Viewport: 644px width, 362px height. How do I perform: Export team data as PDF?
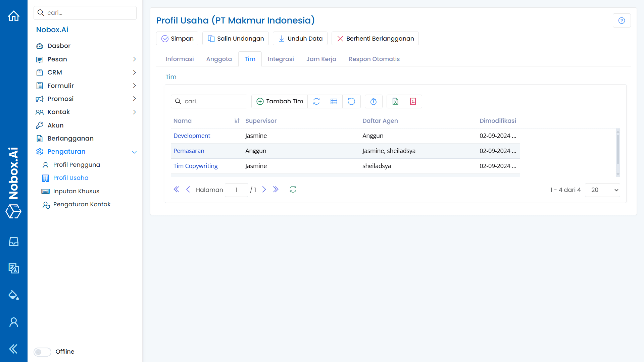pyautogui.click(x=413, y=101)
